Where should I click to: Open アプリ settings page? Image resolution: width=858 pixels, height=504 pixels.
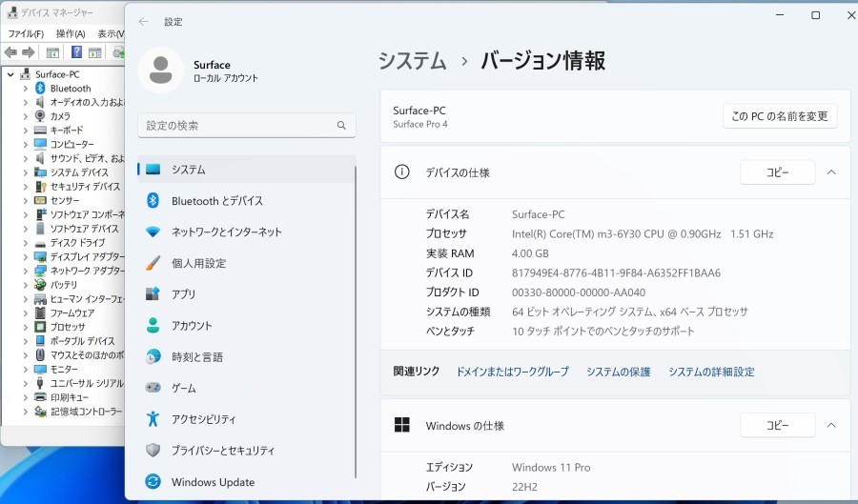click(246, 294)
